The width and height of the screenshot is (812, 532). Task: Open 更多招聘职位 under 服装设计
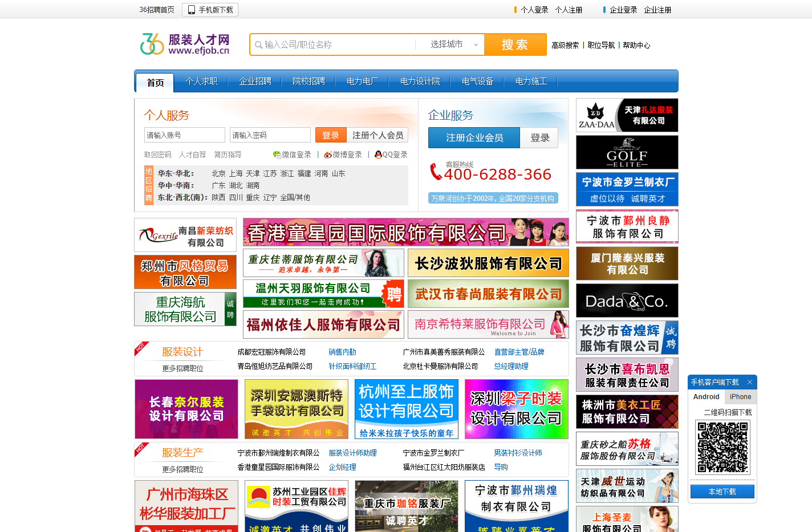coord(182,368)
